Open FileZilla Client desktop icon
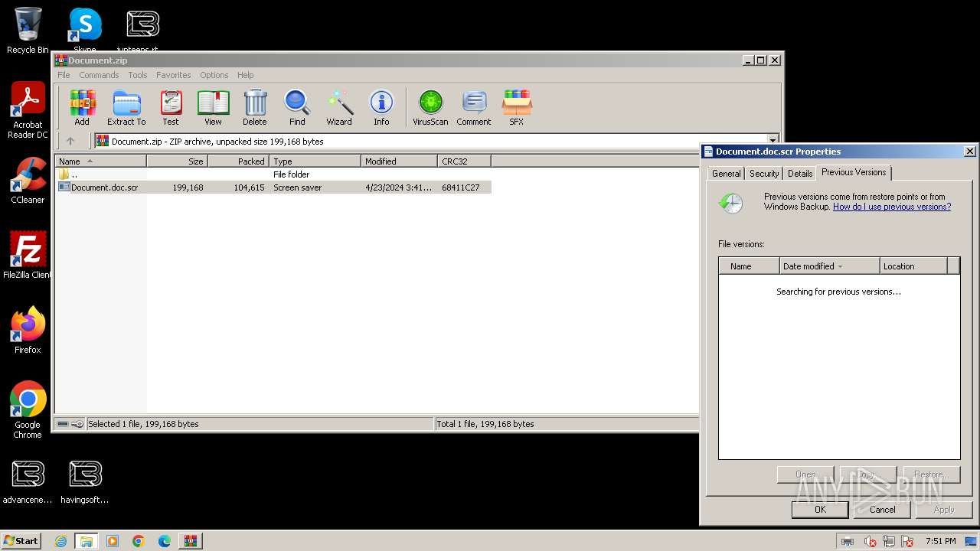The height and width of the screenshot is (551, 980). click(28, 255)
